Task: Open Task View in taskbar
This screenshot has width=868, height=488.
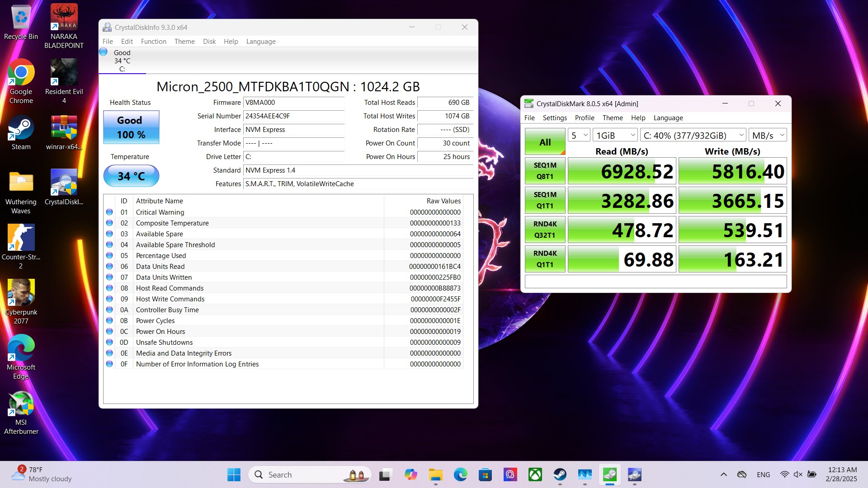Action: click(385, 475)
